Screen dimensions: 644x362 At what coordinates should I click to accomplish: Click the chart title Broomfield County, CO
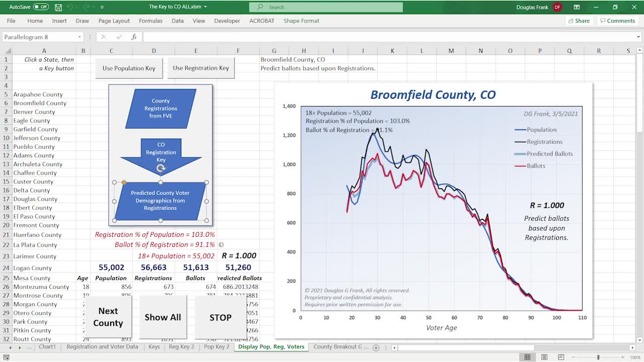433,95
